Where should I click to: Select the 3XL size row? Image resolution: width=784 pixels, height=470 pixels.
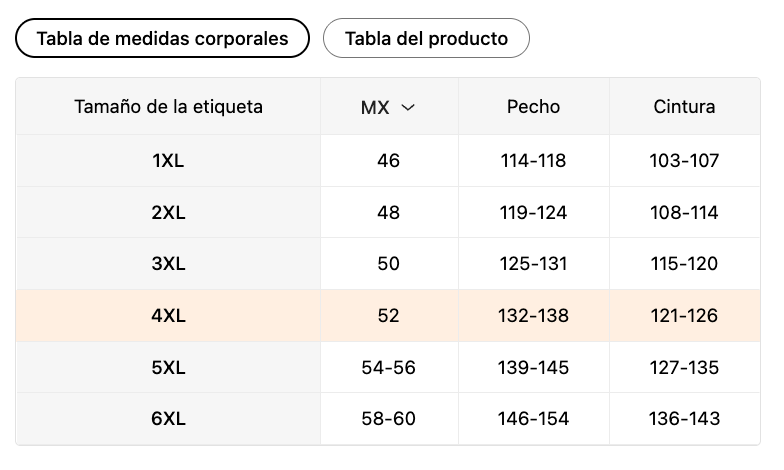point(388,264)
